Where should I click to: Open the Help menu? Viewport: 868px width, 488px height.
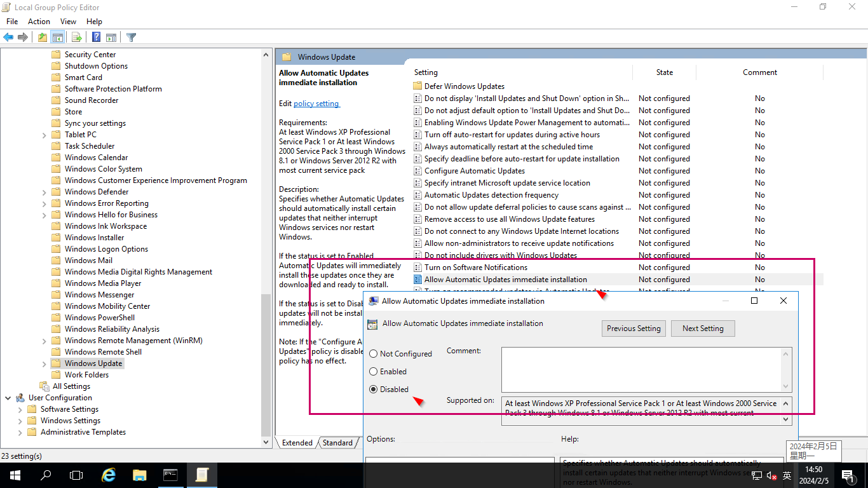[94, 22]
